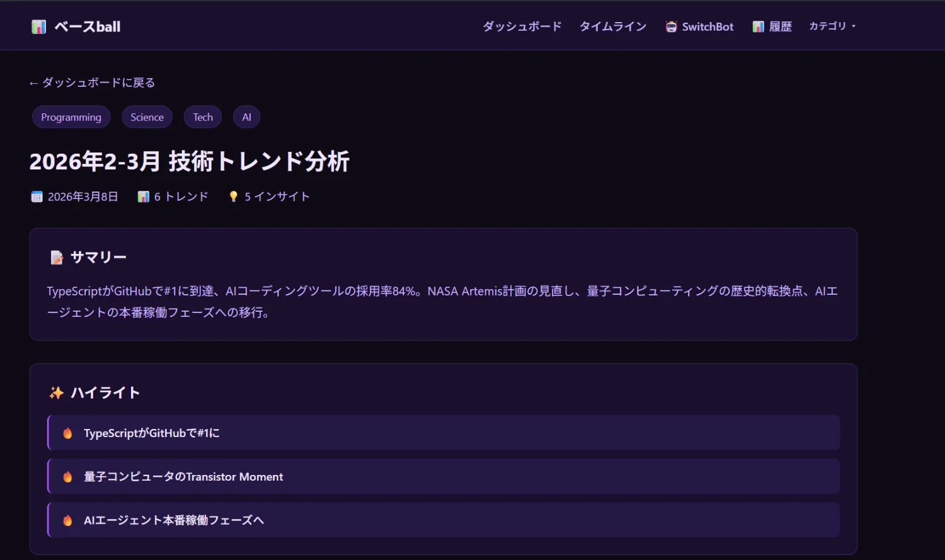Expand the カテゴリ dropdown menu
This screenshot has width=945, height=560.
[x=832, y=26]
